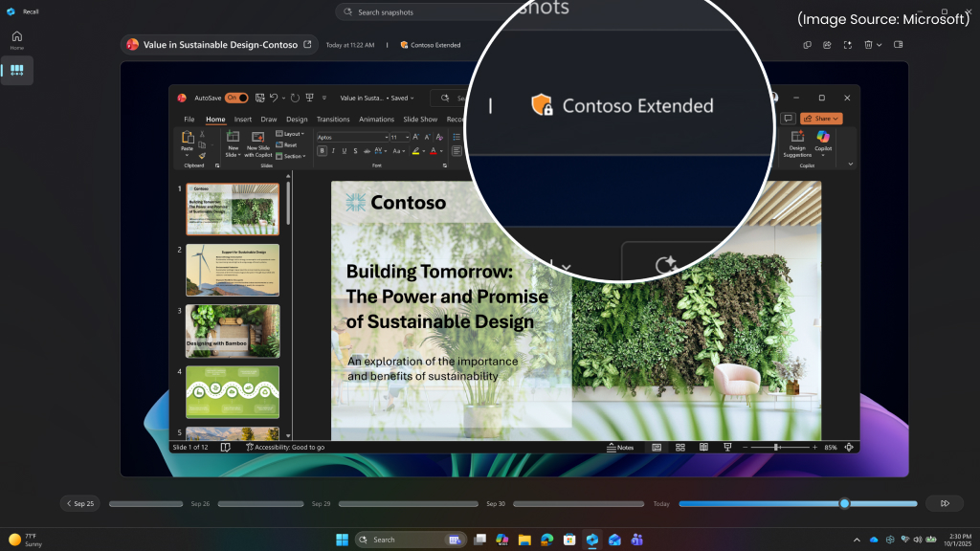Screen dimensions: 980x551
Task: Start Slide Show from status bar icon
Action: (728, 447)
